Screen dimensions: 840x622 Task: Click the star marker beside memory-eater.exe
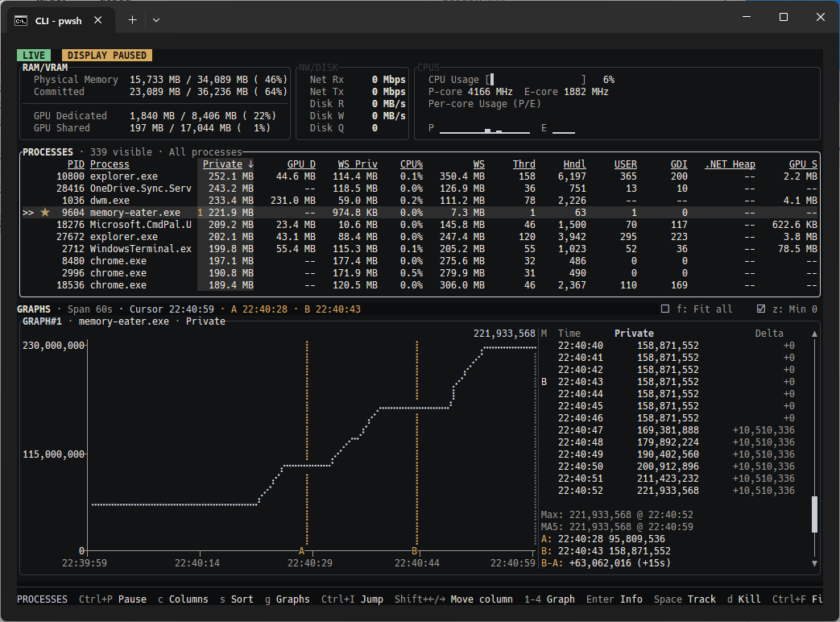point(46,213)
